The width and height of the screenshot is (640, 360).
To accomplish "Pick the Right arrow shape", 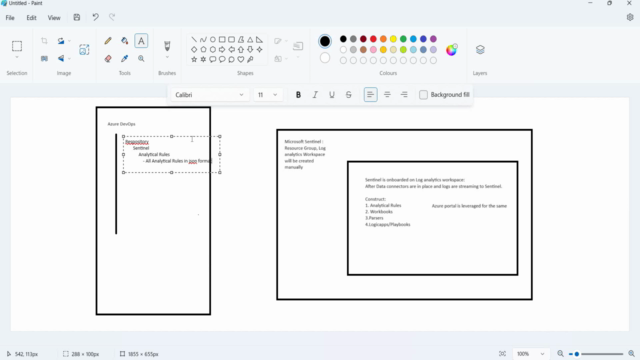I will (222, 49).
